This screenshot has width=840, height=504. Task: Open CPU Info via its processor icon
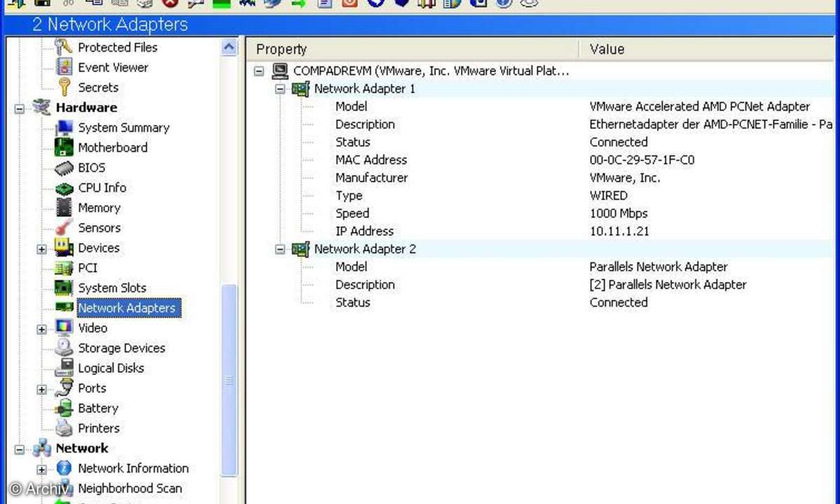pyautogui.click(x=64, y=188)
